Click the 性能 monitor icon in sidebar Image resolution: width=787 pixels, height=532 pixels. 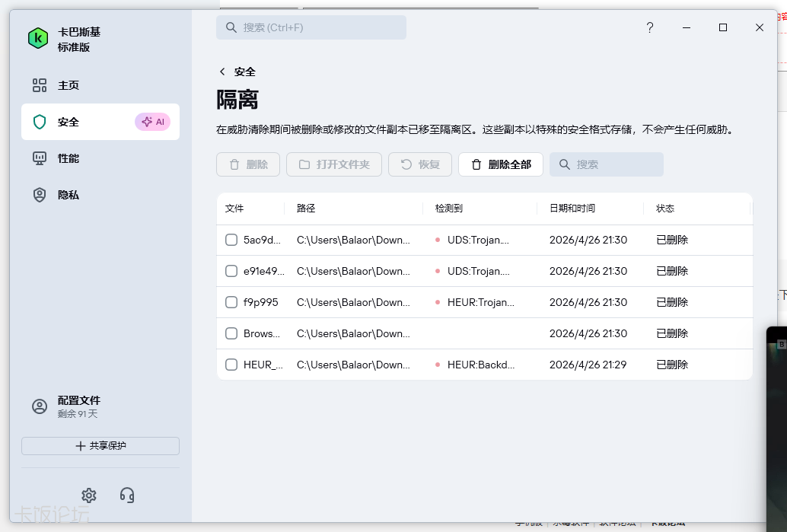tap(39, 158)
